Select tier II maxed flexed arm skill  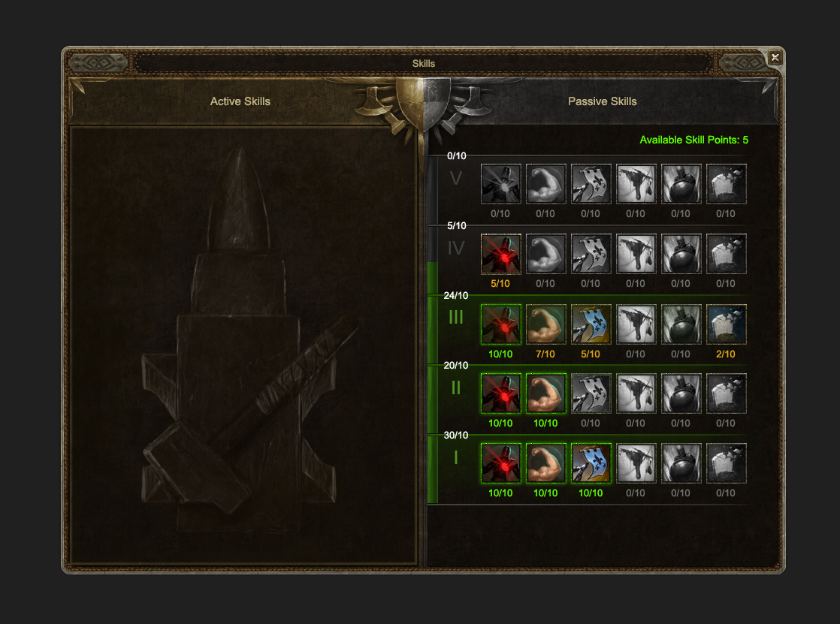point(546,393)
